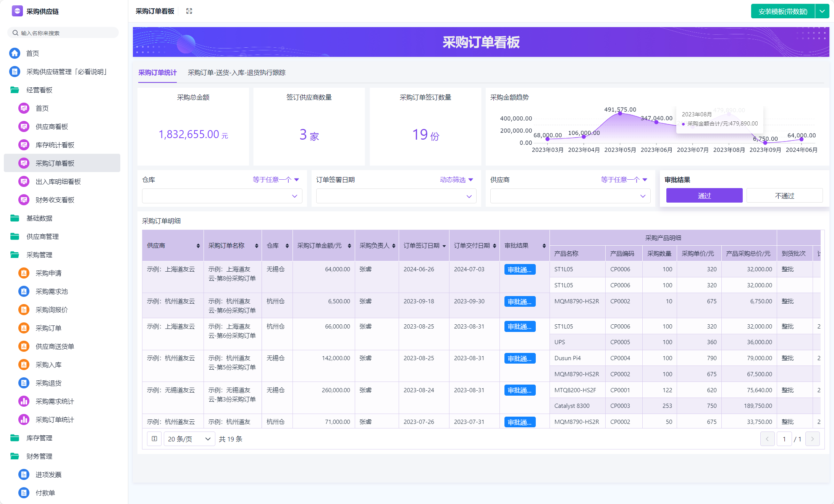Viewport: 834px width, 504px height.
Task: Select 不通过 approval result toggle
Action: pyautogui.click(x=784, y=196)
